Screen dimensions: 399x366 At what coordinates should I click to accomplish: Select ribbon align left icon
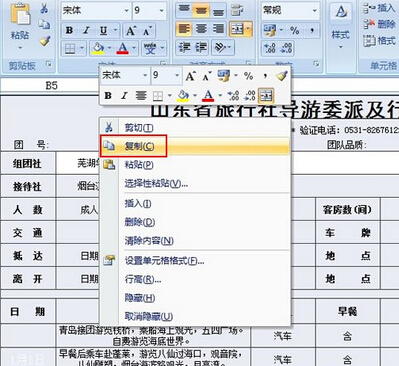click(184, 29)
